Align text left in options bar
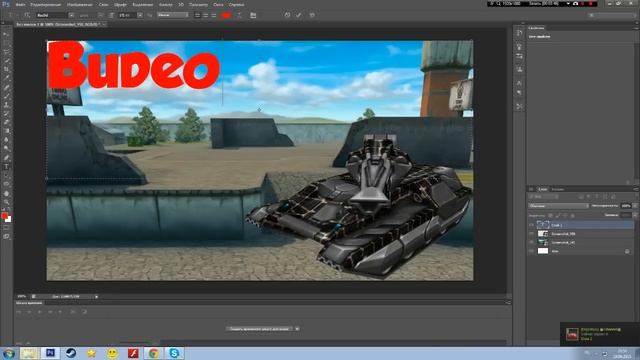Image resolution: width=640 pixels, height=360 pixels. point(198,15)
